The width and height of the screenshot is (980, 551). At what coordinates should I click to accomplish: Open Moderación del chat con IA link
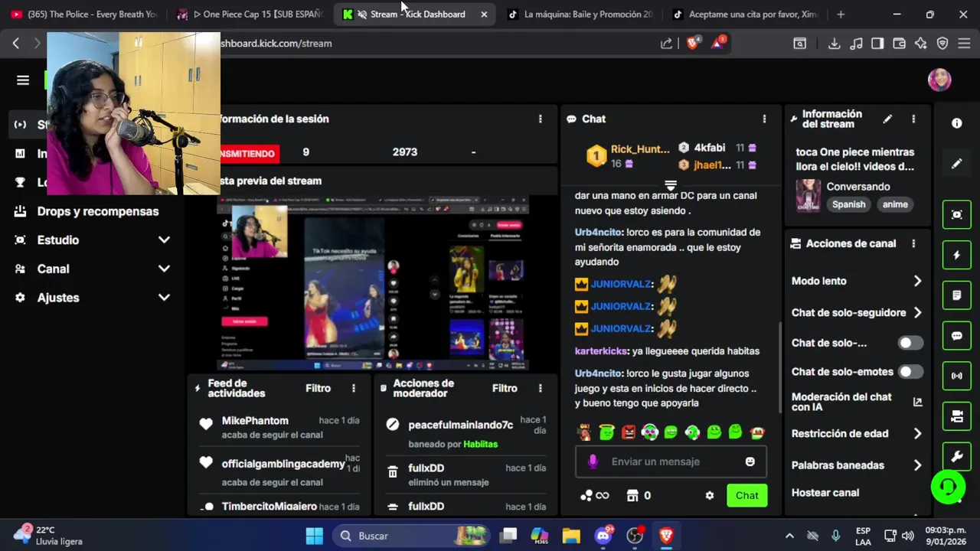[x=856, y=402]
